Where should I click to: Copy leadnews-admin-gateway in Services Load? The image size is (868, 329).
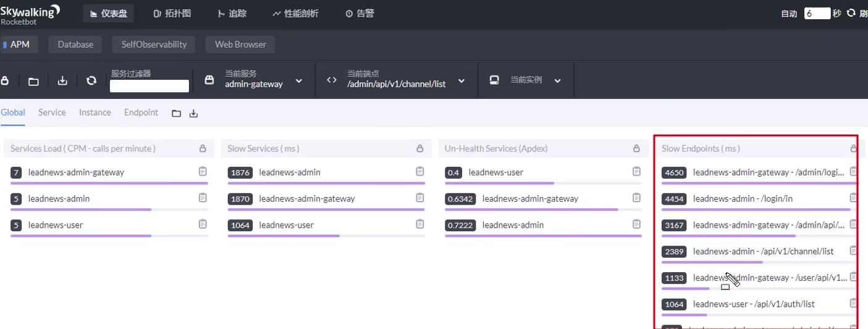[x=203, y=171]
